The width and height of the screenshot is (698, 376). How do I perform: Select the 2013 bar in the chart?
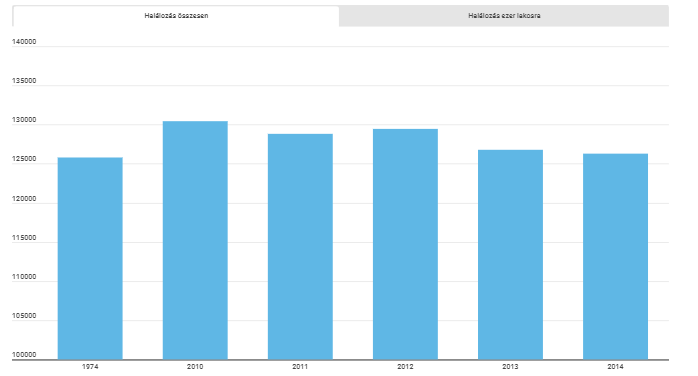point(510,255)
